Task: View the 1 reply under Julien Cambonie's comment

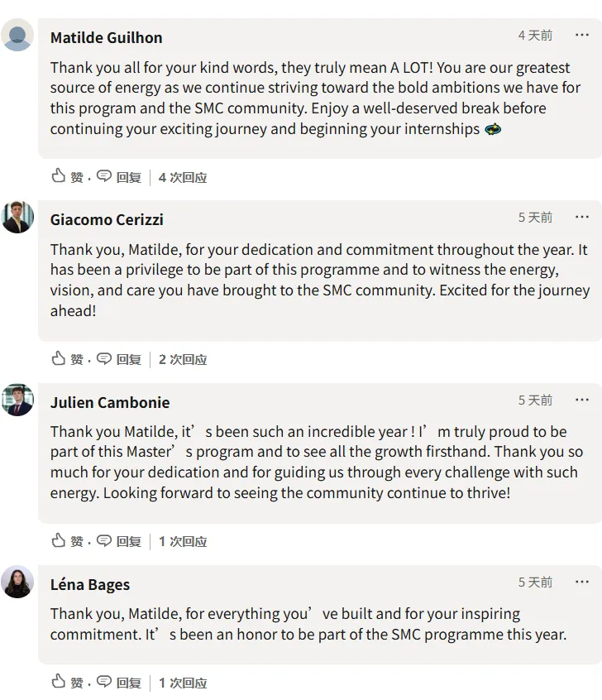Action: click(x=183, y=541)
